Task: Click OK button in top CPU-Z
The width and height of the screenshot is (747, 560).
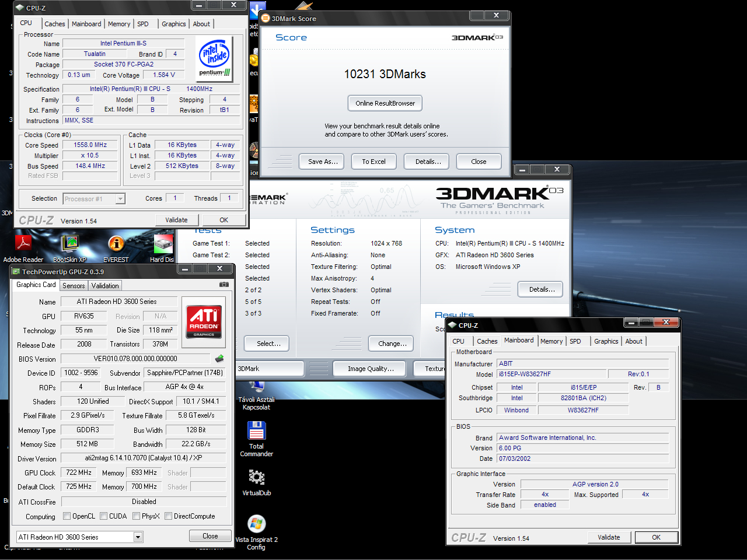Action: click(224, 220)
